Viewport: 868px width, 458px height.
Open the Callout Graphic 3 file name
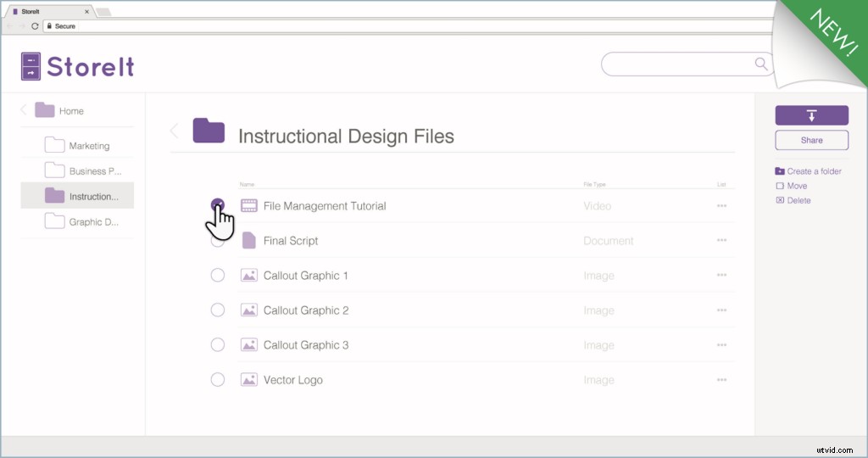click(x=306, y=345)
